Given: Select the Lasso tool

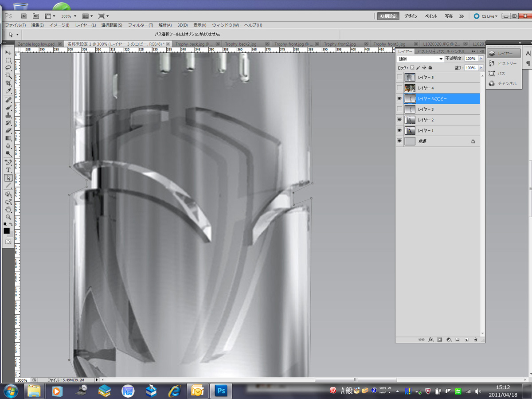Looking at the screenshot, I should (8, 68).
